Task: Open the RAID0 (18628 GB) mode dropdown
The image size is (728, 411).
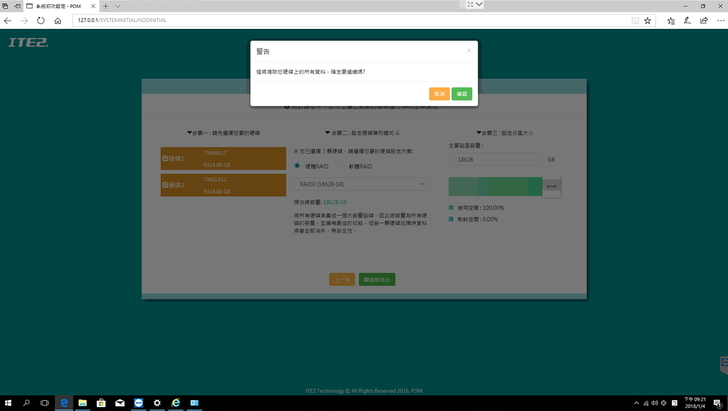Action: (x=362, y=184)
